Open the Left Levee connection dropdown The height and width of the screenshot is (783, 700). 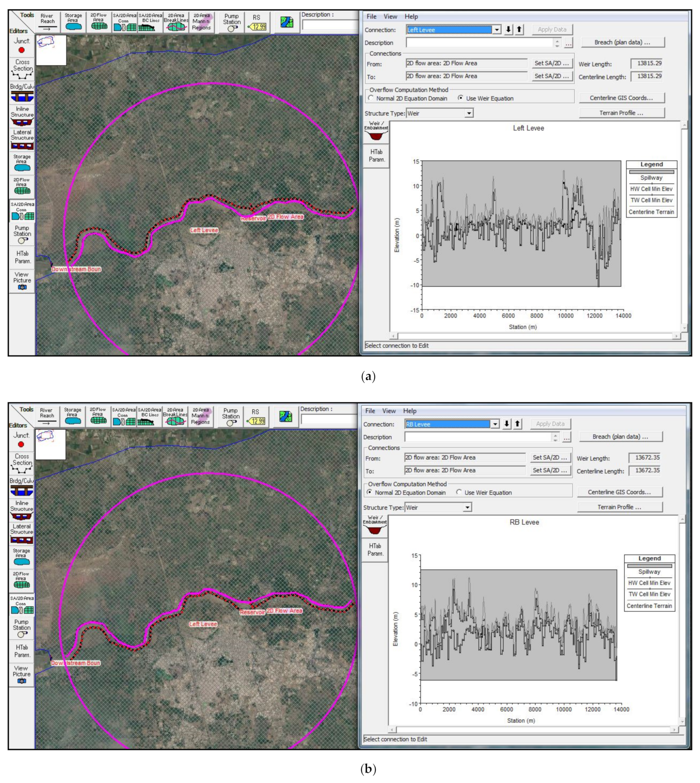click(x=496, y=30)
